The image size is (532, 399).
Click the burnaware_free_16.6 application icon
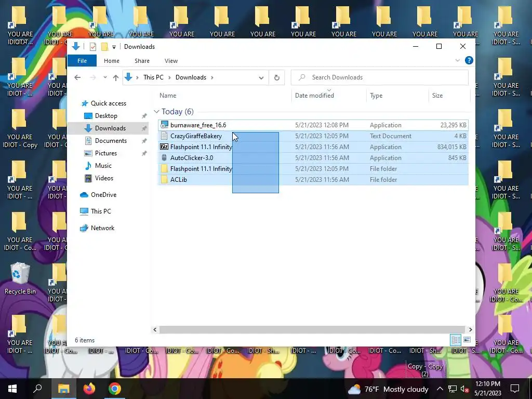[164, 125]
